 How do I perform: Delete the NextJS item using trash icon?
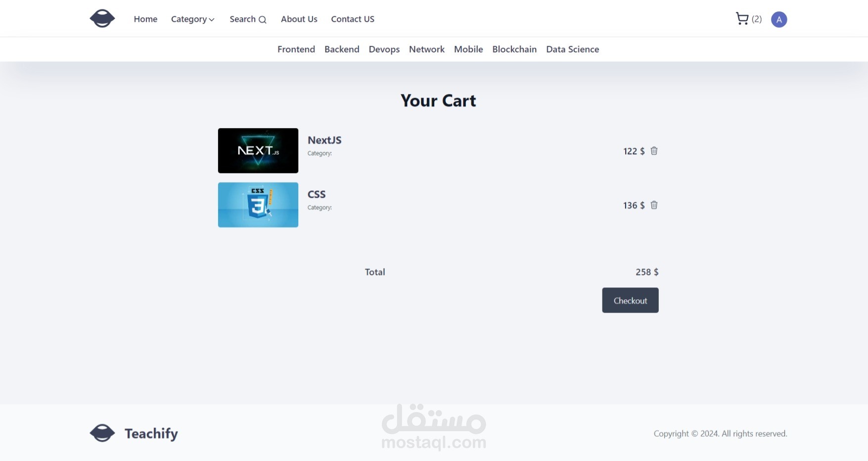(x=654, y=151)
